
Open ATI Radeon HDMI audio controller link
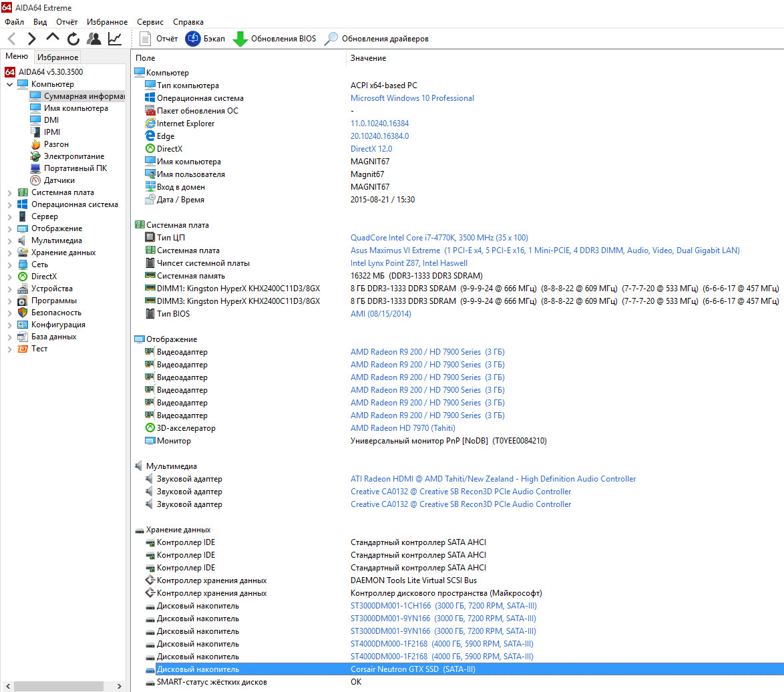pyautogui.click(x=494, y=479)
